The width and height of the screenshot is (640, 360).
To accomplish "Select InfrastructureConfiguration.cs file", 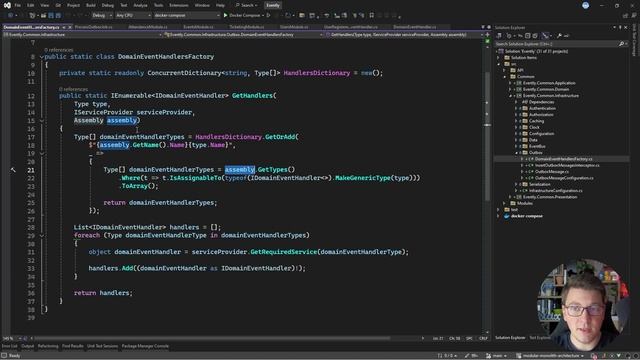I will [556, 191].
